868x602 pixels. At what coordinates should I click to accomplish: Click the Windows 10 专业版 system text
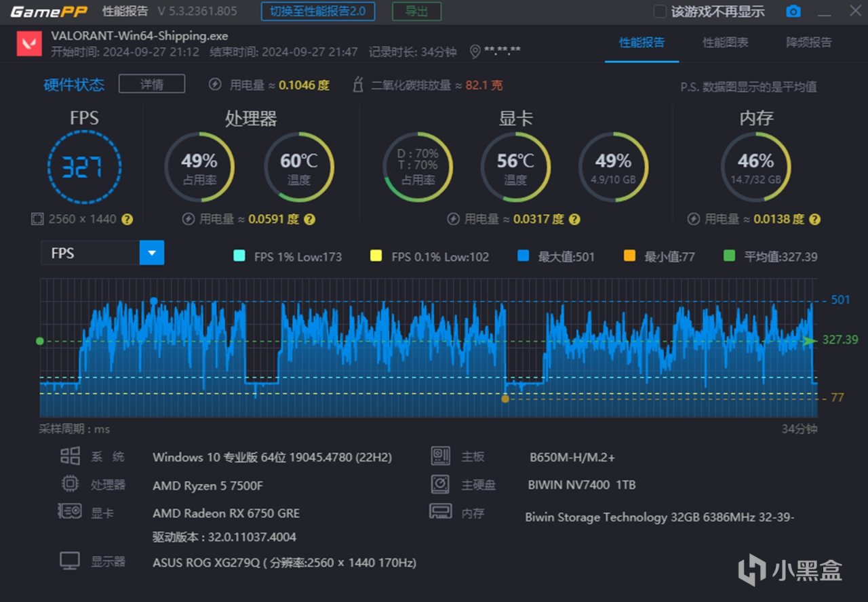[x=272, y=458]
